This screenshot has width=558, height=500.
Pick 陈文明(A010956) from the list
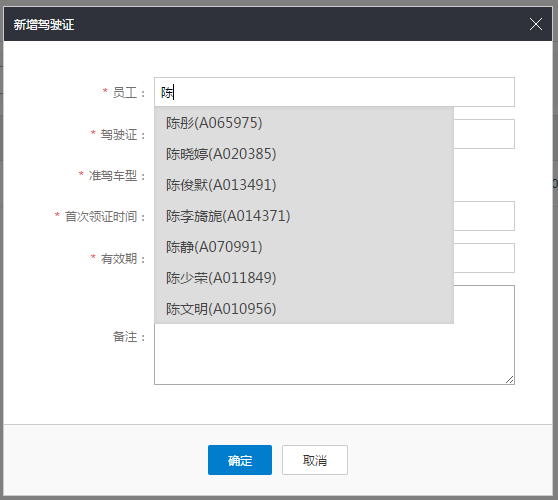click(x=304, y=309)
